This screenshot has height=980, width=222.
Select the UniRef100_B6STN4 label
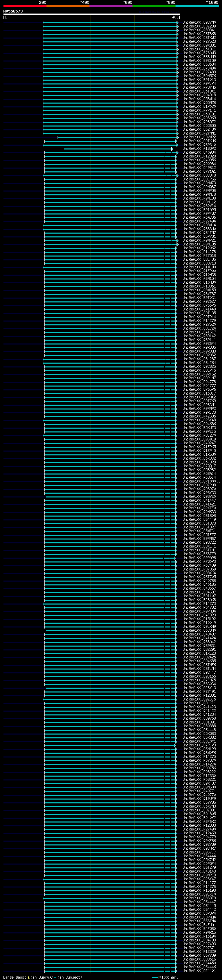click(199, 921)
